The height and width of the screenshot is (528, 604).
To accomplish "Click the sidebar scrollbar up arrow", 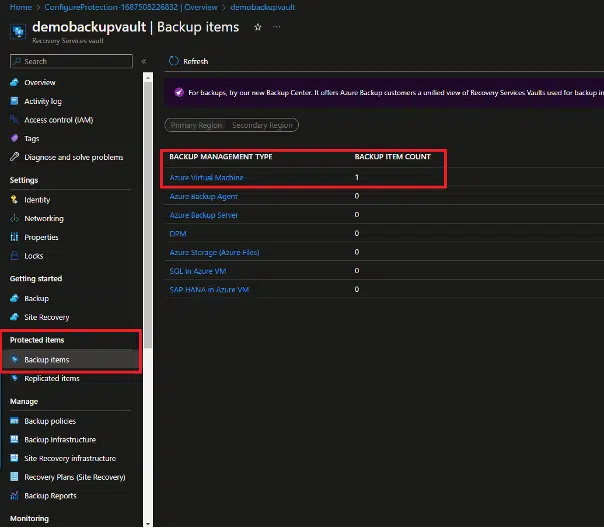I will coord(148,78).
